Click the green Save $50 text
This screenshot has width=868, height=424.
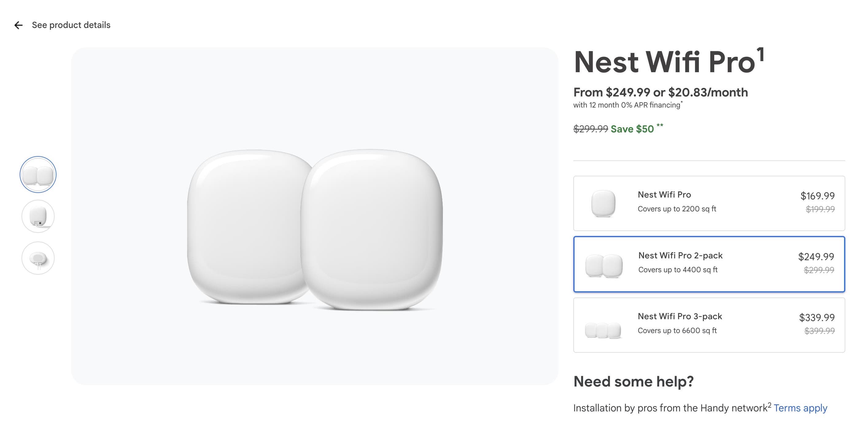[632, 129]
